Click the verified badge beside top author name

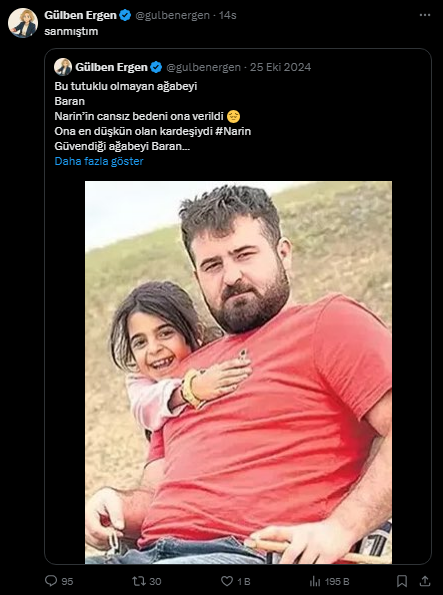(125, 15)
